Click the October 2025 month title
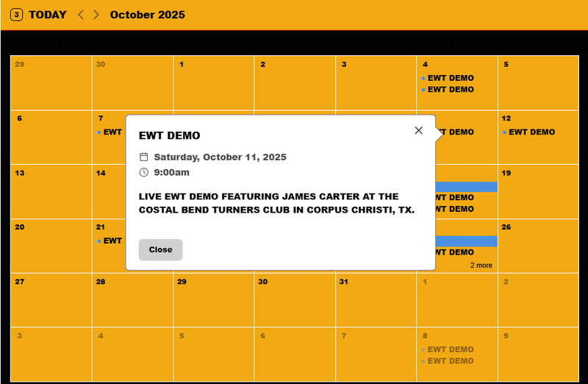 coord(147,15)
